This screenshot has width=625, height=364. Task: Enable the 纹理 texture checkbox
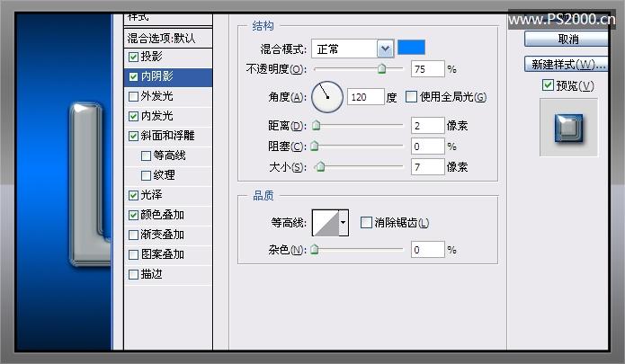[147, 175]
